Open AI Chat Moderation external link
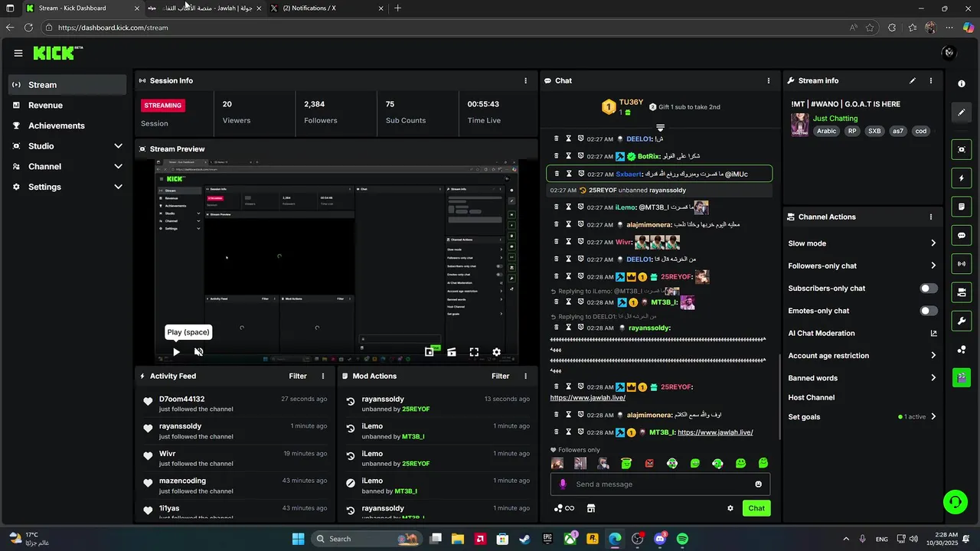980x551 pixels. pos(933,333)
